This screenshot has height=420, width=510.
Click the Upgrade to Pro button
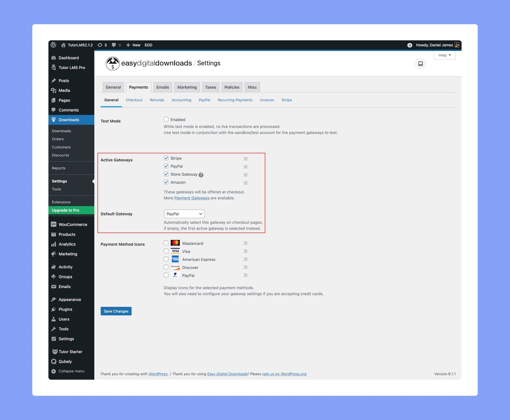click(71, 210)
